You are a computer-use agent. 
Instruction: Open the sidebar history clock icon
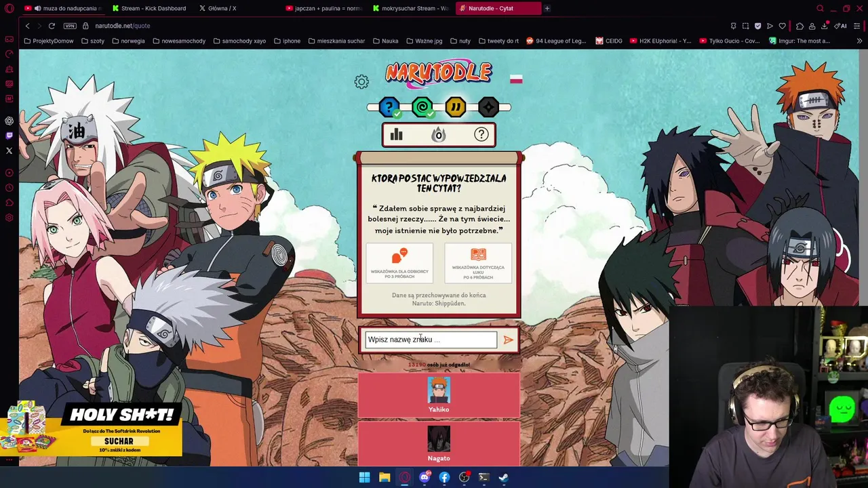coord(9,188)
